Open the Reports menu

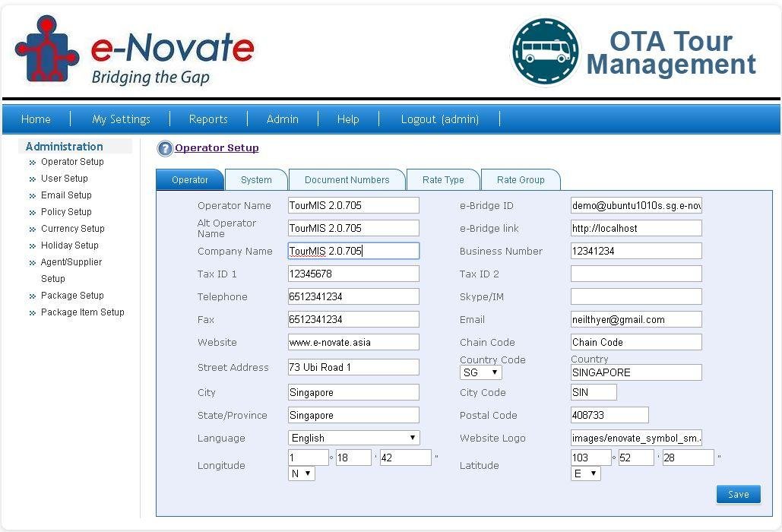pyautogui.click(x=208, y=119)
